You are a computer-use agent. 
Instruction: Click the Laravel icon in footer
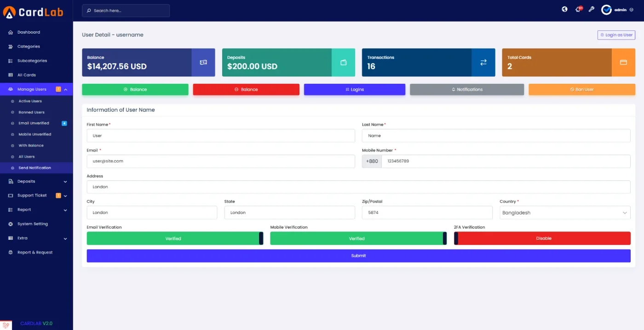[x=6, y=325]
